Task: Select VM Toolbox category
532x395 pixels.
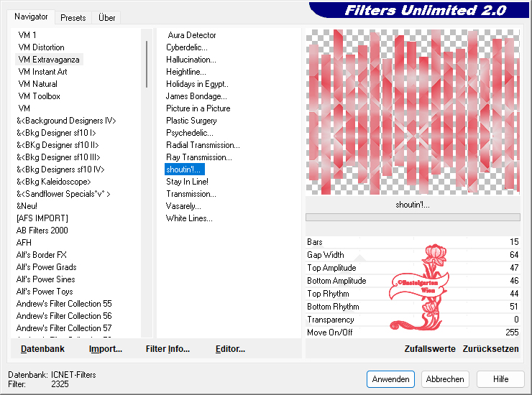Action: click(39, 96)
